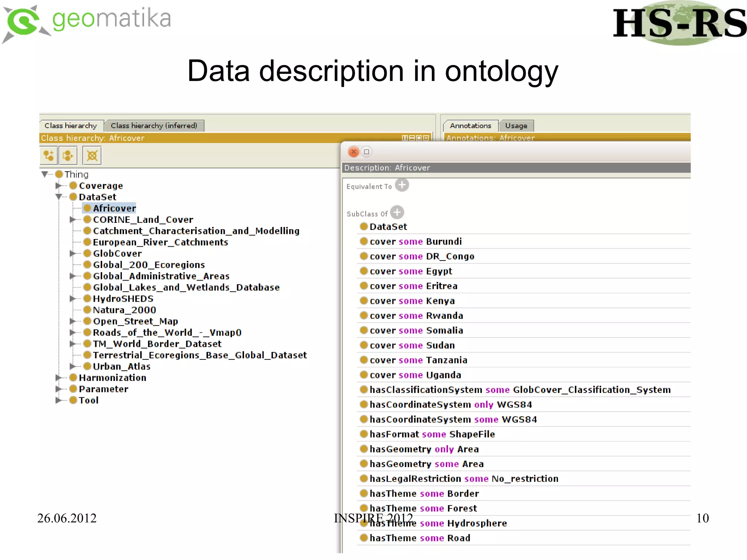Viewport: 747px width, 560px height.
Task: Expand the HydroSHEDS node
Action: 73,299
